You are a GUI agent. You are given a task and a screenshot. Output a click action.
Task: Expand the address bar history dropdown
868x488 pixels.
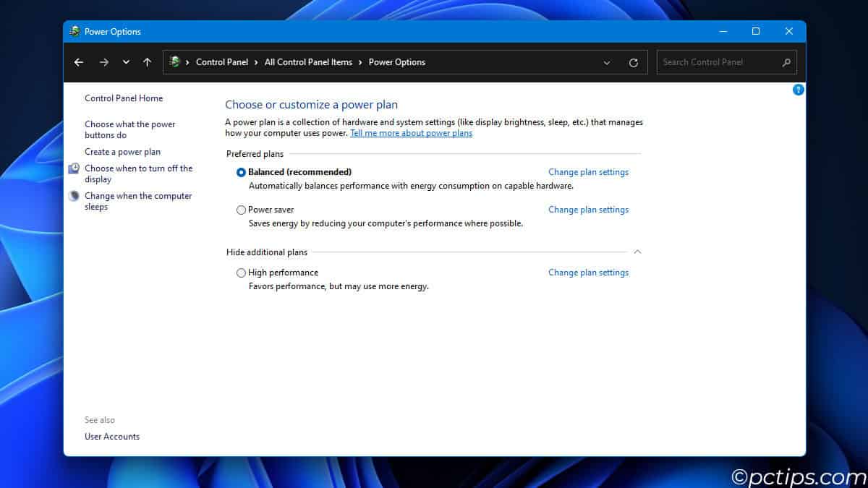tap(607, 63)
